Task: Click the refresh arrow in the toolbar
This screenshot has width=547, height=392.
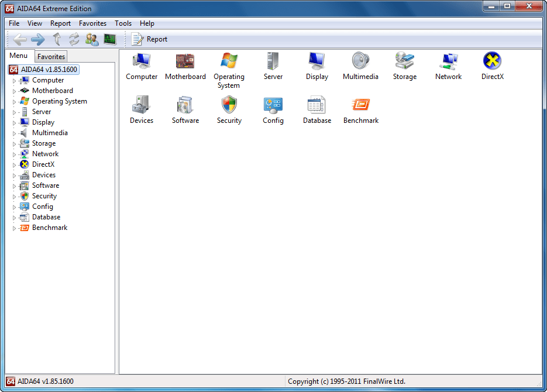Action: pyautogui.click(x=74, y=39)
